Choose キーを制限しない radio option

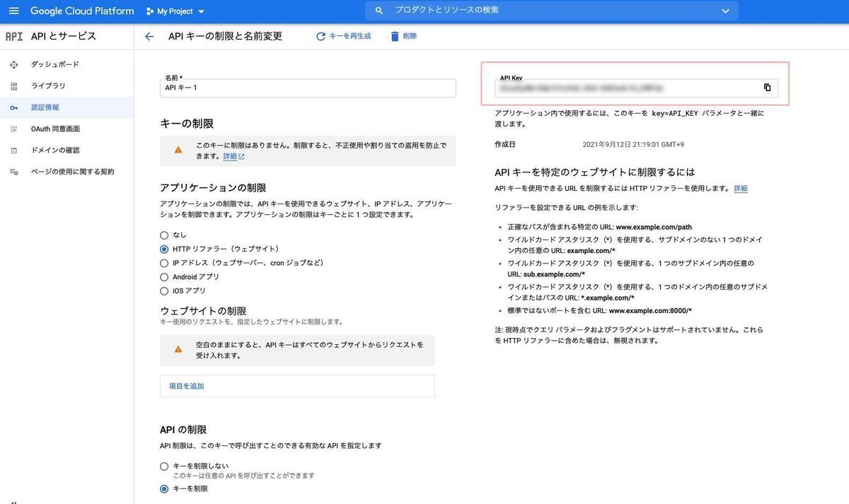(164, 467)
